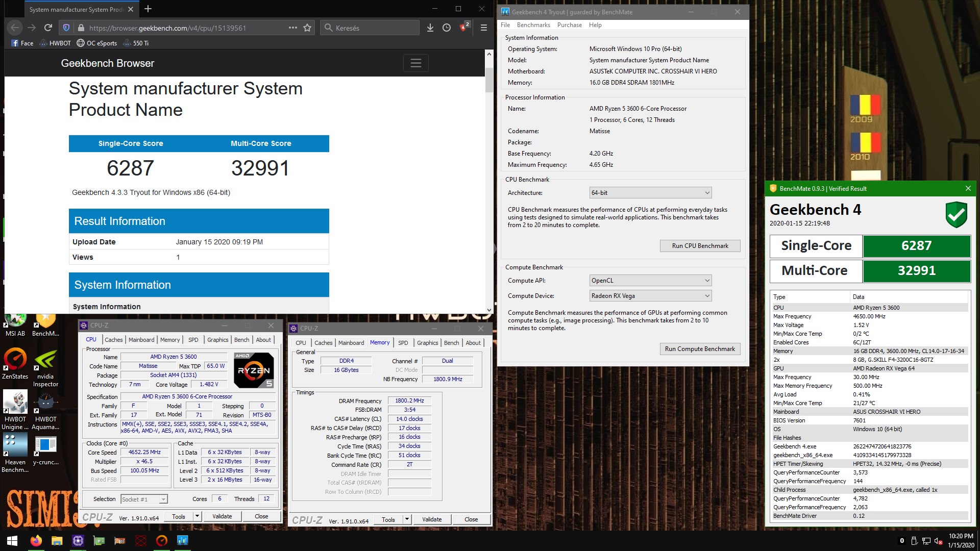Open Graphics tab in right CPU-Z Memory window
Screen dimensions: 980x551
(427, 342)
